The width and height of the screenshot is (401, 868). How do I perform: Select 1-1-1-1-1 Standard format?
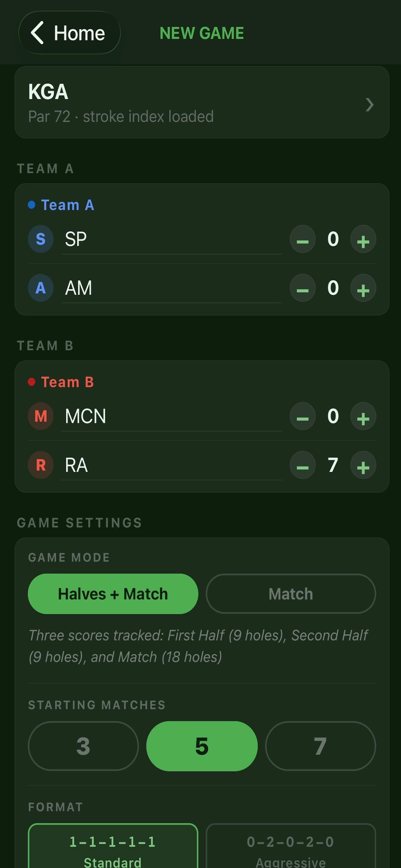click(x=113, y=846)
